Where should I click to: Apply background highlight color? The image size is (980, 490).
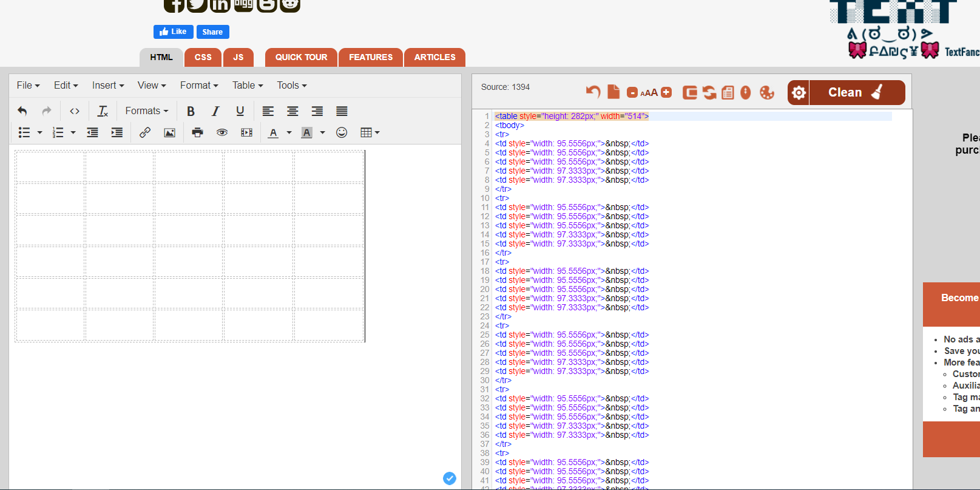pos(307,132)
